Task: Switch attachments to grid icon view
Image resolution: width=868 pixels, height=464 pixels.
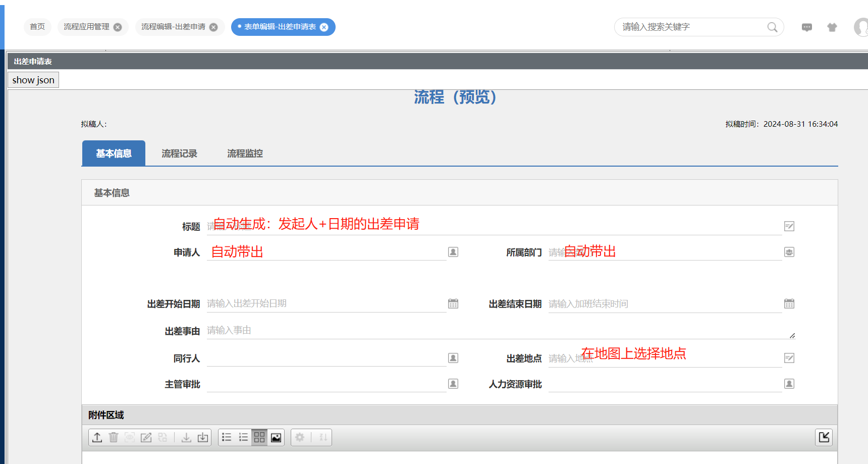Action: click(x=259, y=437)
